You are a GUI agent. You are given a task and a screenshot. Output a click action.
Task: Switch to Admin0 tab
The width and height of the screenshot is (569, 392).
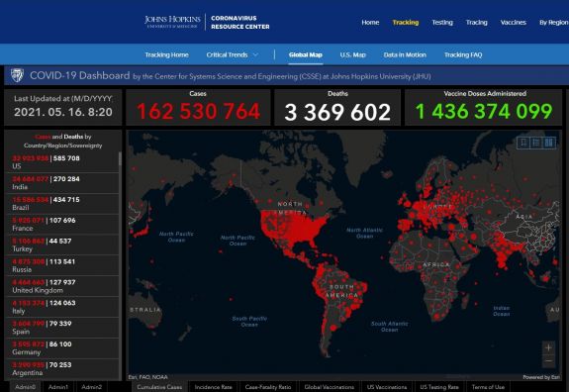[25, 387]
